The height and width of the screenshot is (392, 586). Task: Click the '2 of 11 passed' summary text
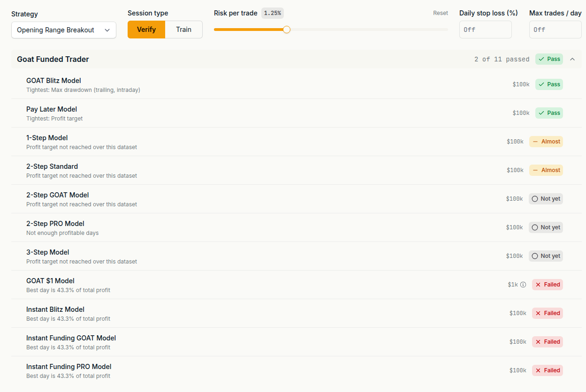point(502,59)
